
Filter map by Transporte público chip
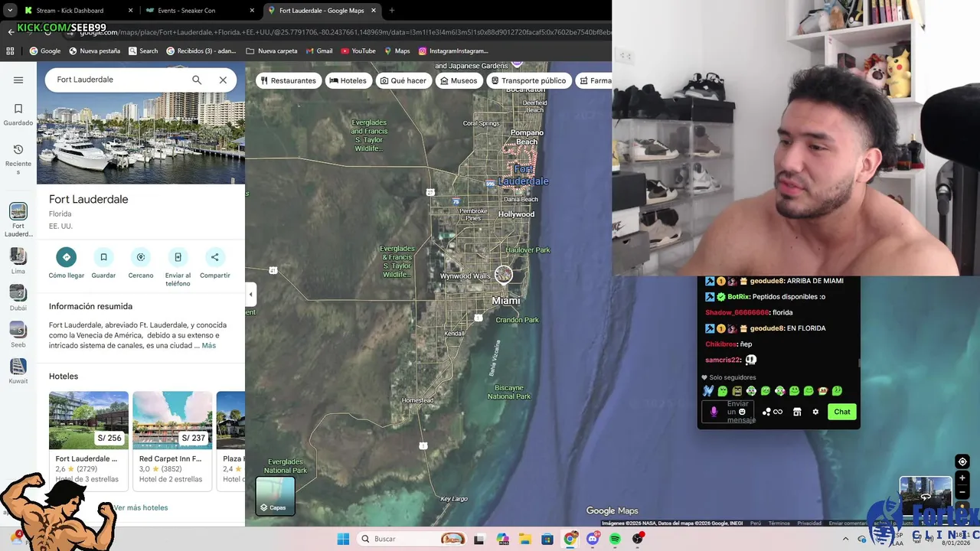click(528, 80)
